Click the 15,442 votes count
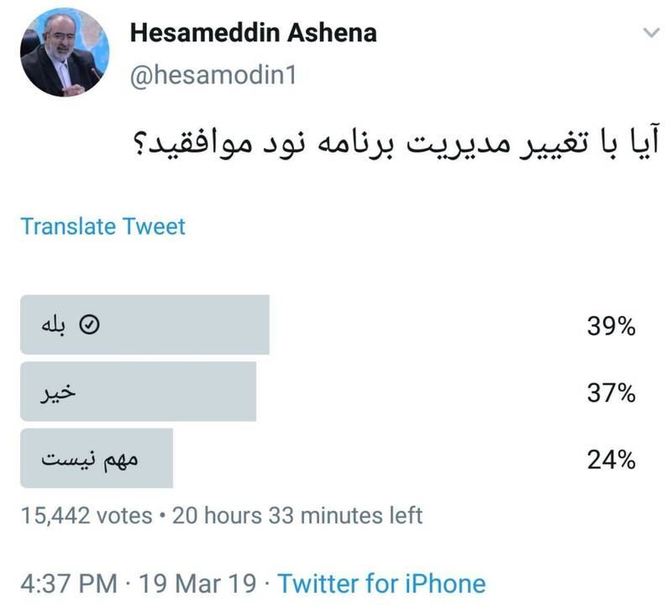This screenshot has width=672, height=616. (87, 514)
